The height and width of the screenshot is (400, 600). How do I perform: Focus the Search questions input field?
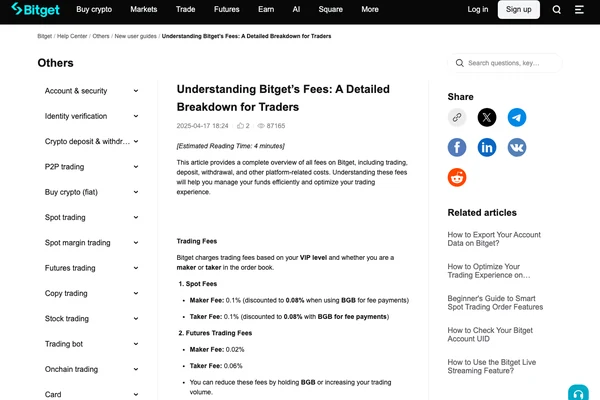(505, 63)
